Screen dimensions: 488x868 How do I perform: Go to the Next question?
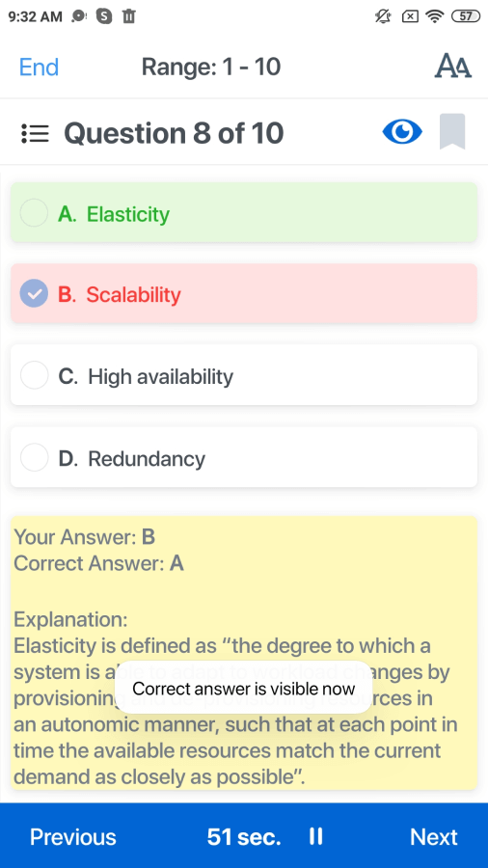[434, 836]
